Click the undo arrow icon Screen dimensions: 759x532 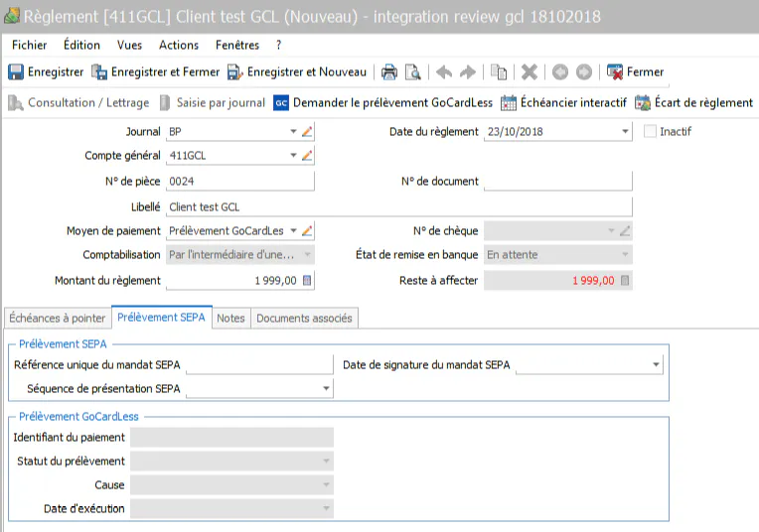click(x=444, y=72)
